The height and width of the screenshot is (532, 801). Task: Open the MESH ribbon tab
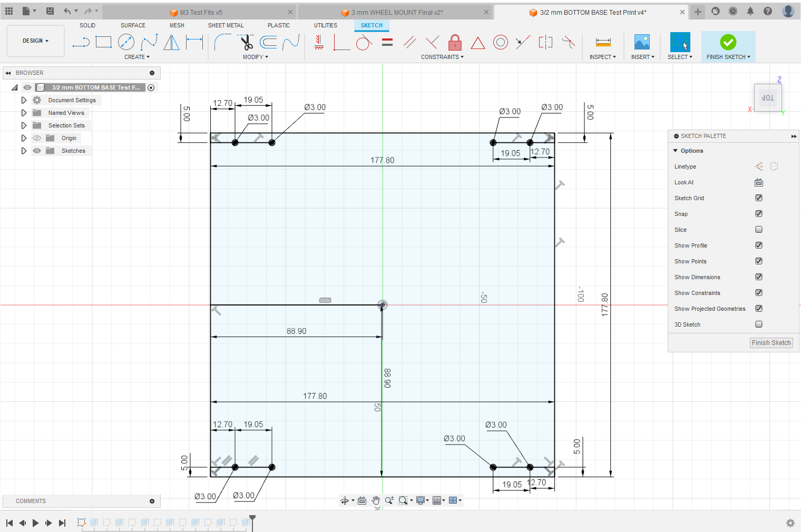click(177, 25)
